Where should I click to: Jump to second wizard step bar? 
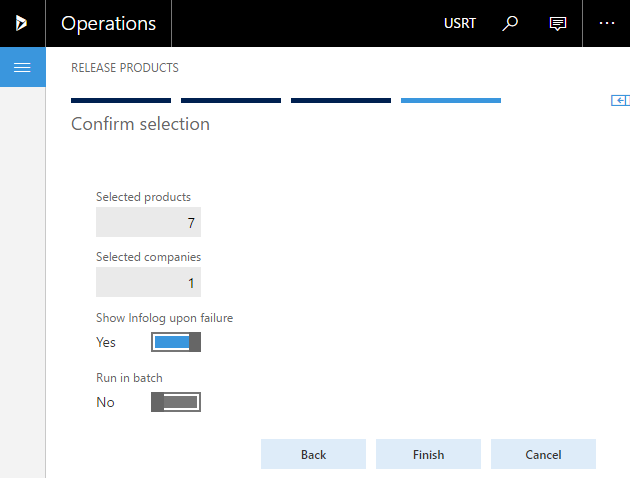coord(231,100)
